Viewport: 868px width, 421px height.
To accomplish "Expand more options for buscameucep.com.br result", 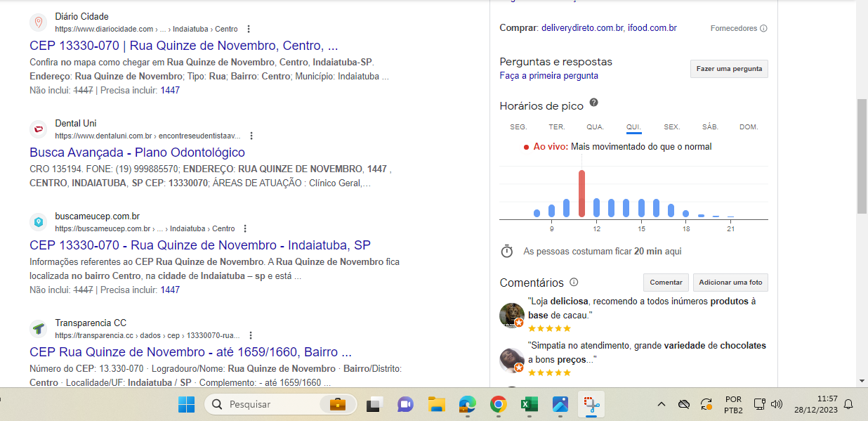I will (245, 228).
